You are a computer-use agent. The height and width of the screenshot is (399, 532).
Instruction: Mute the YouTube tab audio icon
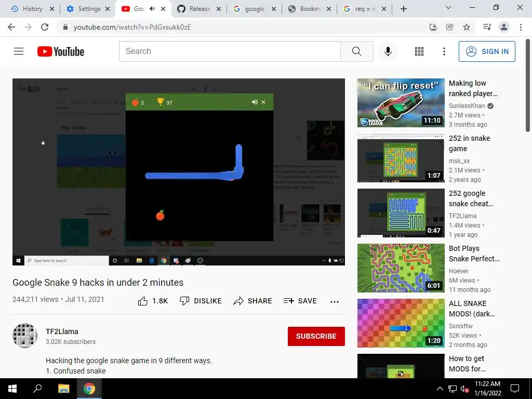[152, 9]
